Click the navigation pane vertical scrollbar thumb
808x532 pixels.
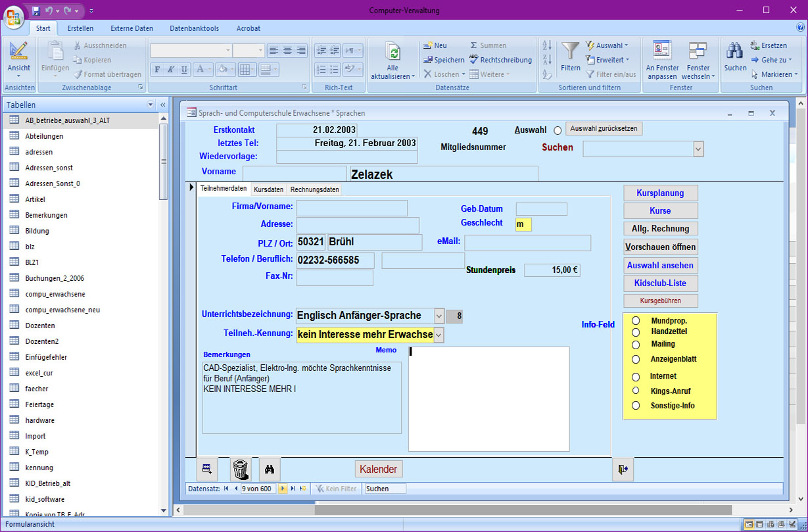tap(164, 161)
